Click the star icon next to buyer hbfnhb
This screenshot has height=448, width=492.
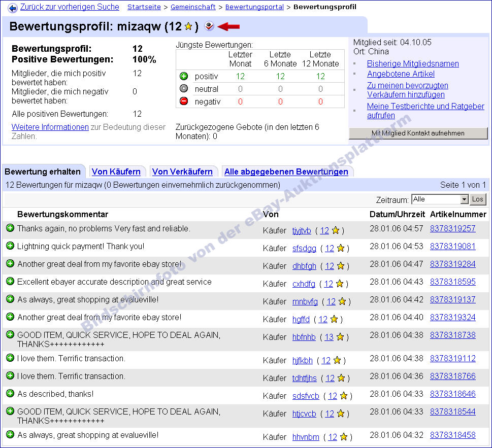pyautogui.click(x=340, y=337)
